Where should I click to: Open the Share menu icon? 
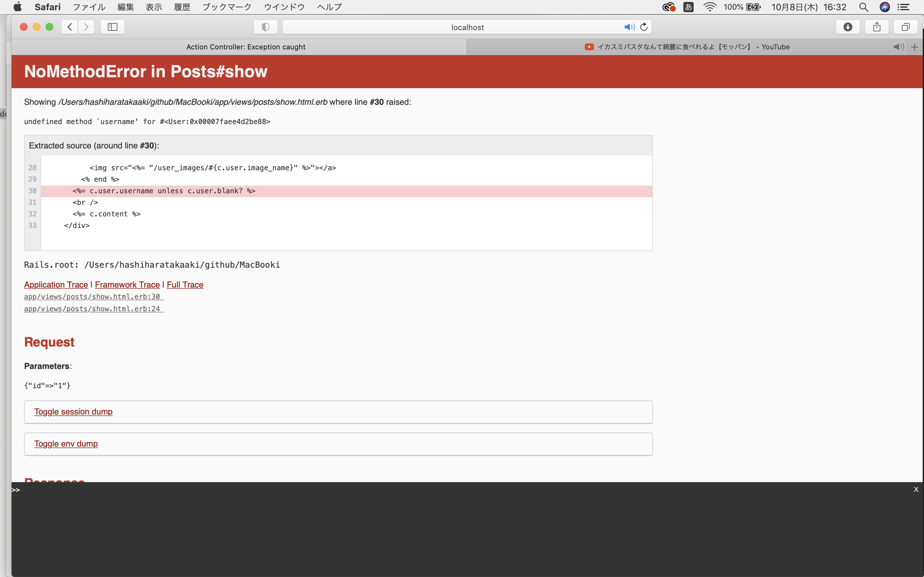pyautogui.click(x=877, y=27)
